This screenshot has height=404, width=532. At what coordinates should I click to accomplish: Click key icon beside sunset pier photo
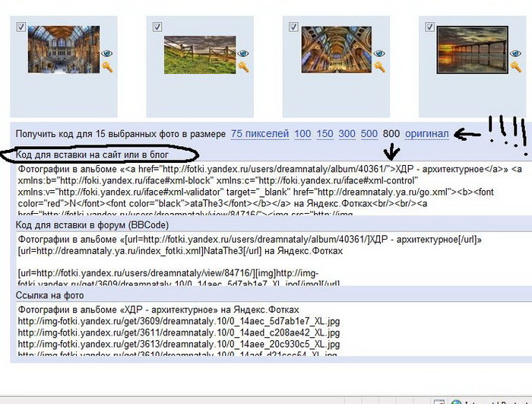(x=516, y=67)
